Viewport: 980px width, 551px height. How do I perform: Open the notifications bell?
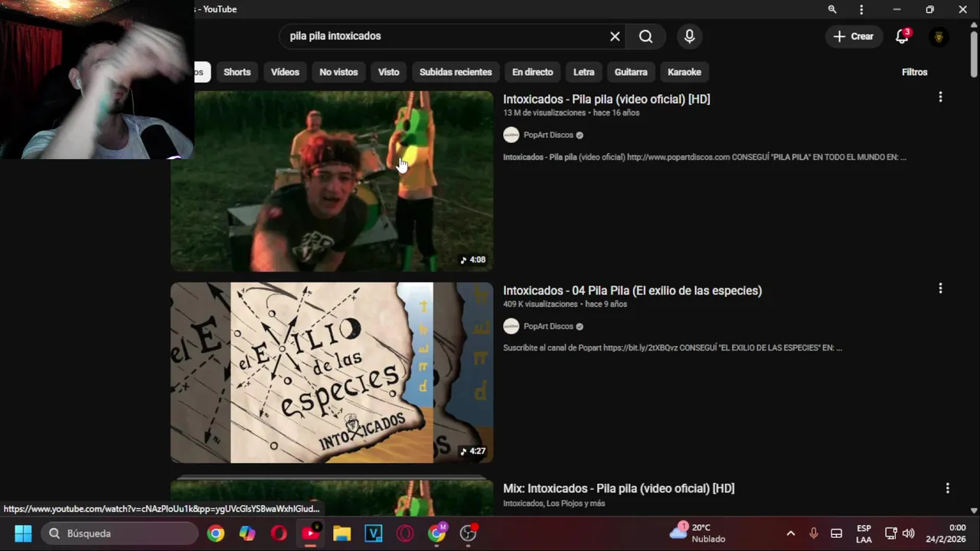pos(902,36)
